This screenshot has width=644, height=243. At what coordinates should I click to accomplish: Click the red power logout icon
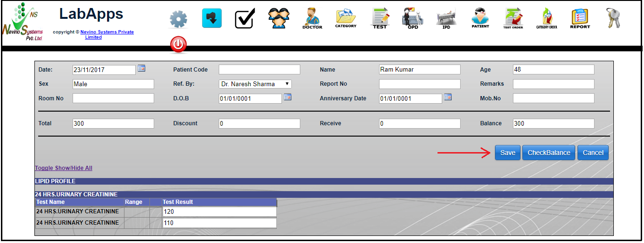pyautogui.click(x=178, y=45)
